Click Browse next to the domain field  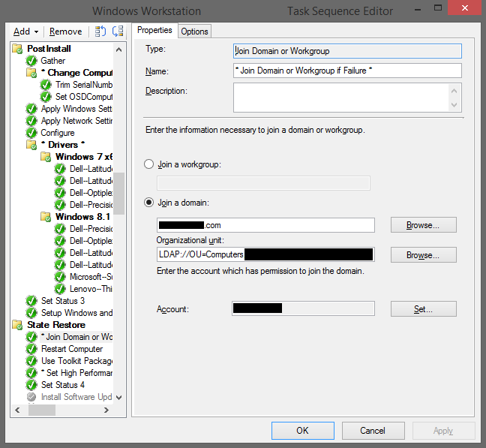[423, 225]
